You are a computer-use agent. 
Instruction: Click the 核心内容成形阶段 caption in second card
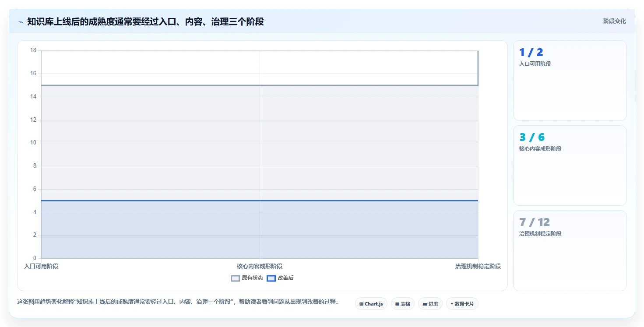pos(540,149)
